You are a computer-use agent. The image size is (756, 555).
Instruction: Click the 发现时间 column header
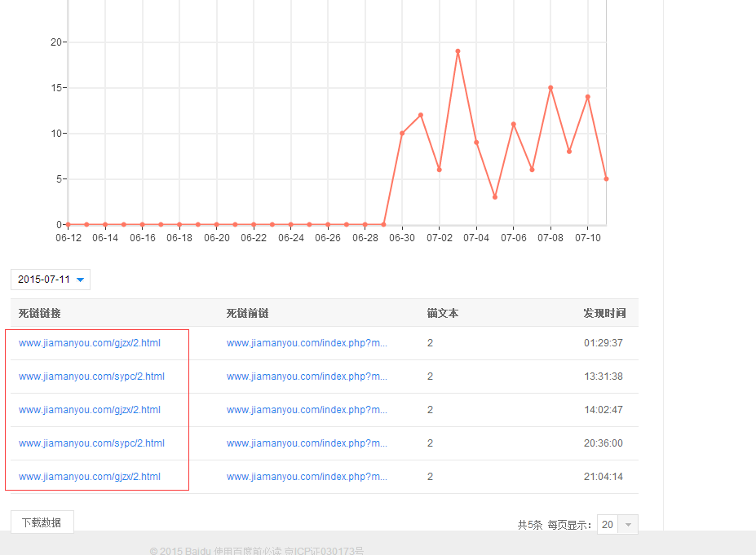[604, 313]
